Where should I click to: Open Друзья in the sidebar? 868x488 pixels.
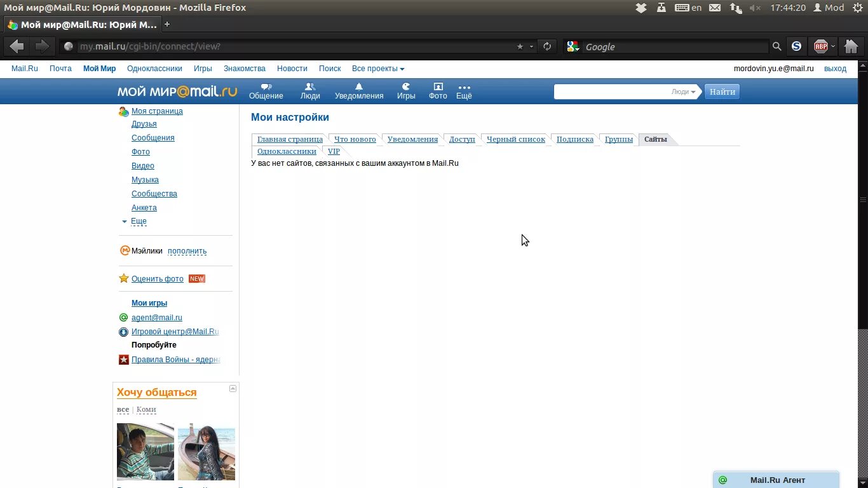click(x=144, y=124)
